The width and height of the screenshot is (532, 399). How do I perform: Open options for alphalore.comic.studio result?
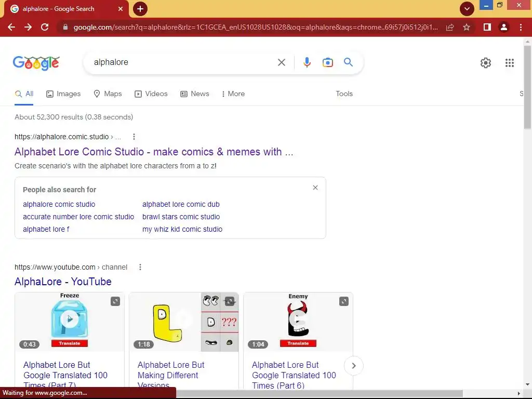134,137
